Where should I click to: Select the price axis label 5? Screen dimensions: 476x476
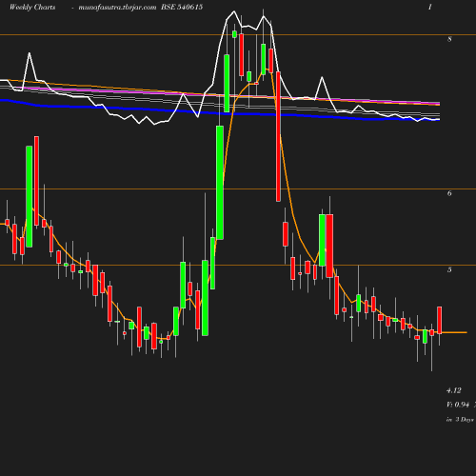coord(449,269)
